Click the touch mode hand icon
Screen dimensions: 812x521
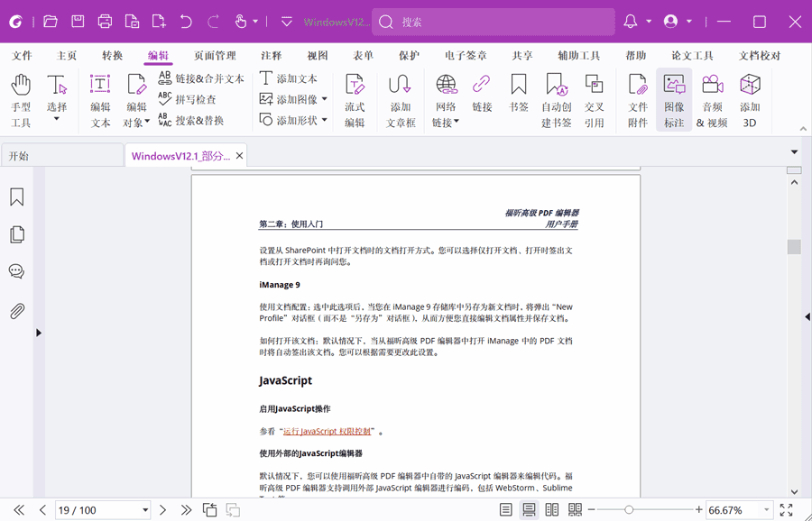[x=241, y=22]
